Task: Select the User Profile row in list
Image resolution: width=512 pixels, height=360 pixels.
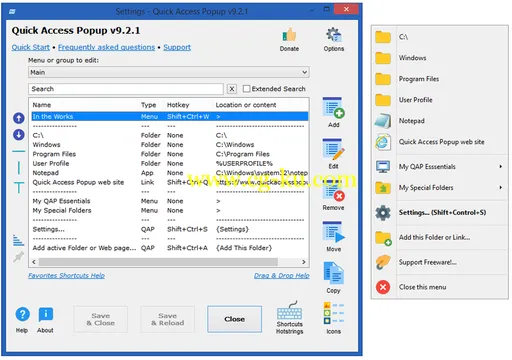Action: [169, 163]
